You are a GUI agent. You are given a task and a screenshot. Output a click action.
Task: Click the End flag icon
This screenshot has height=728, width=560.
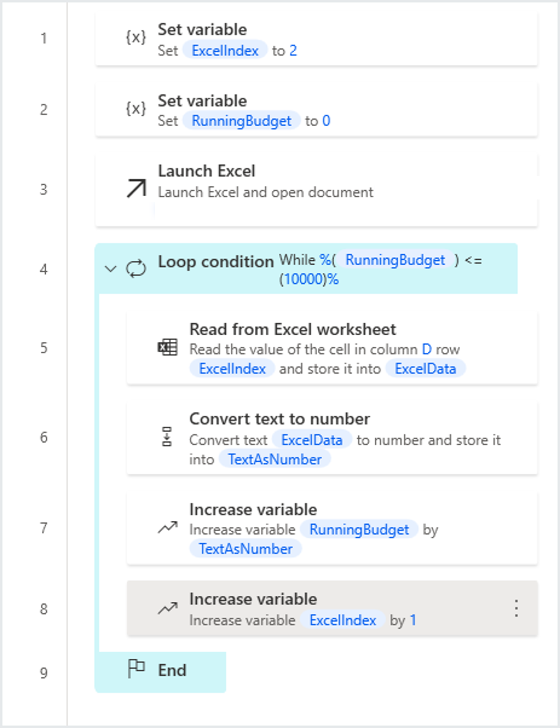click(137, 668)
